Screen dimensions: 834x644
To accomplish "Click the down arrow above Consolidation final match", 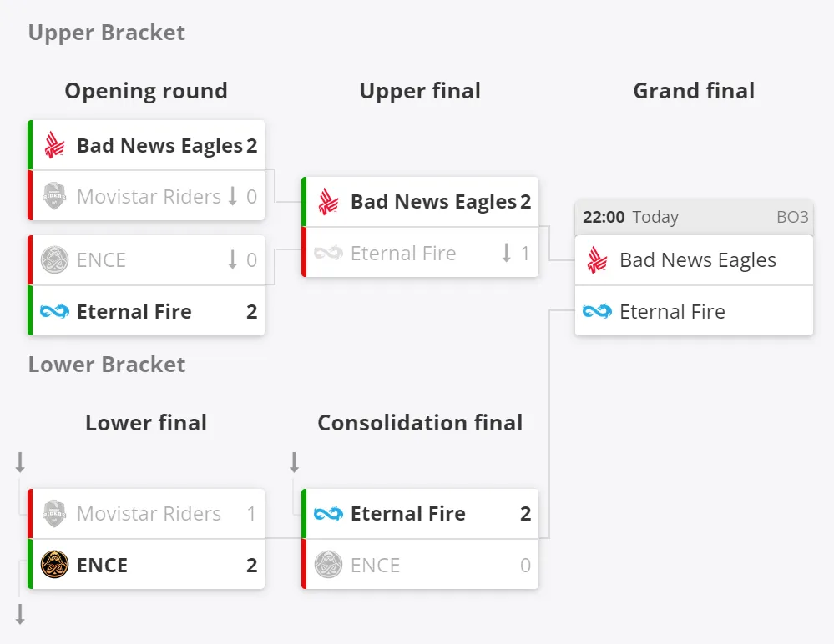I will tap(294, 462).
